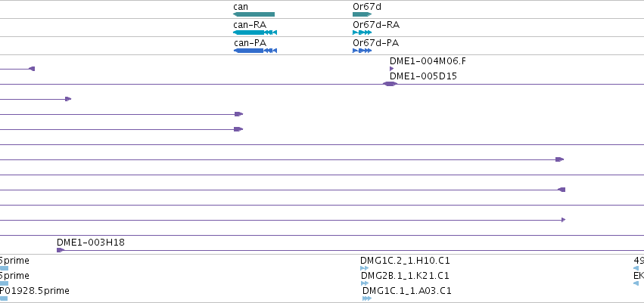Click the DME1-005D15 clone label
Screen dimensions: 644x303
click(x=423, y=76)
